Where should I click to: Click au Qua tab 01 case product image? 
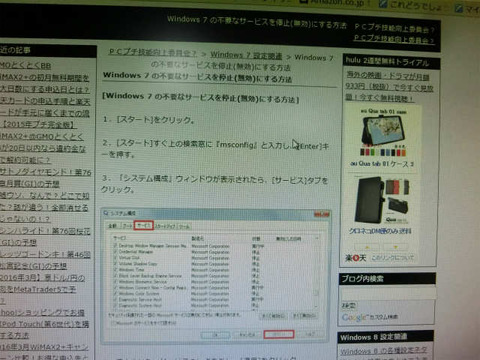383,133
